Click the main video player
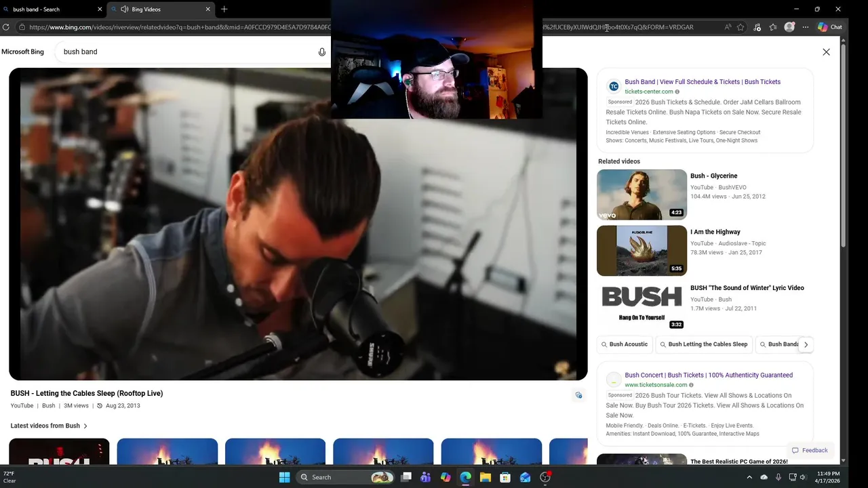 pos(298,224)
